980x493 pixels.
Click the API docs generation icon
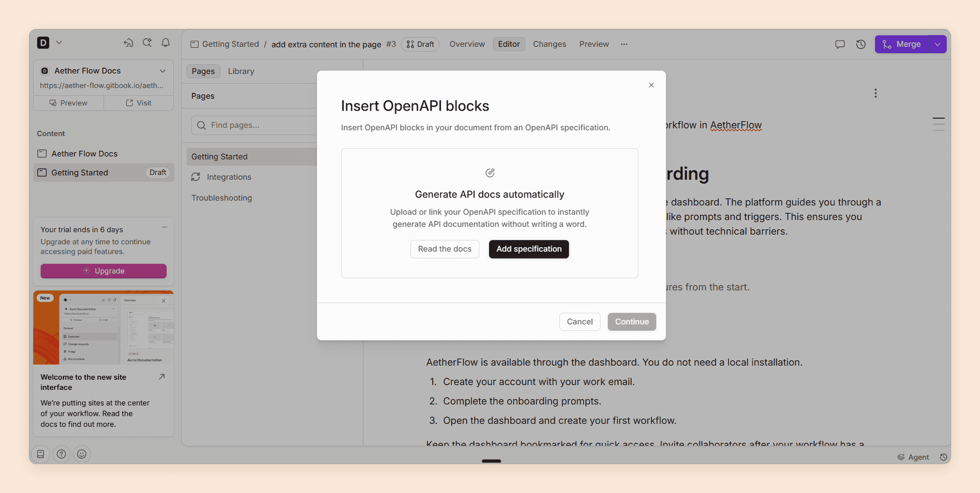489,173
